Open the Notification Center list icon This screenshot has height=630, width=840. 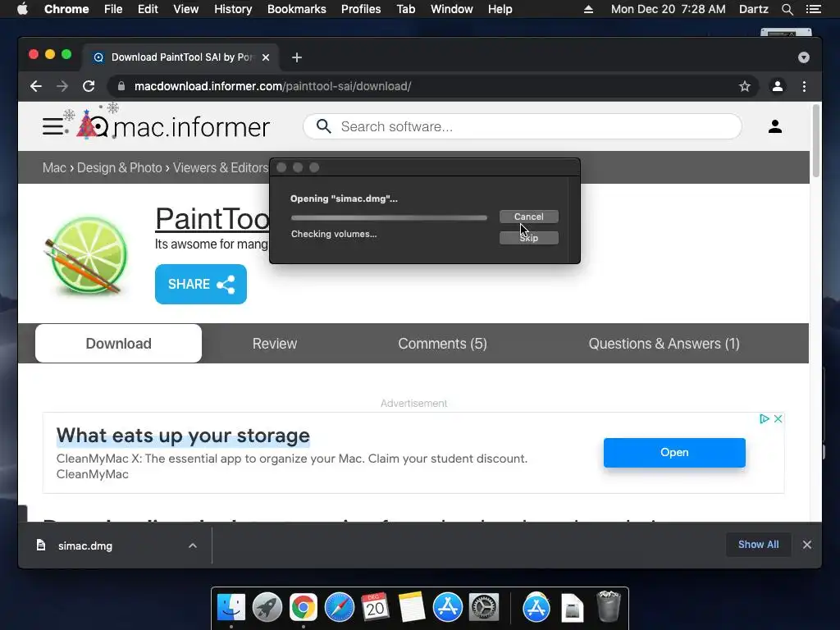pos(813,9)
